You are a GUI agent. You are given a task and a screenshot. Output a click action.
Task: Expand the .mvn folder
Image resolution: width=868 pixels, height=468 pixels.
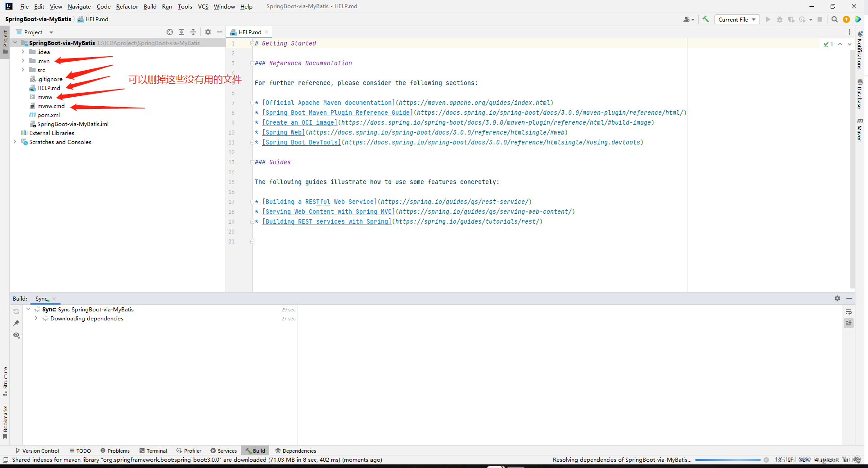coord(23,61)
